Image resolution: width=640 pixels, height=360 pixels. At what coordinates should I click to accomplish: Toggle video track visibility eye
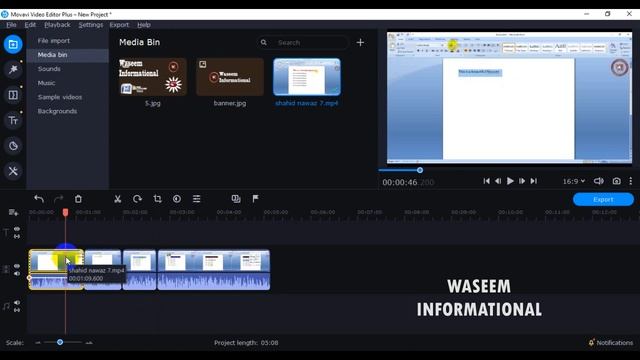(x=17, y=266)
